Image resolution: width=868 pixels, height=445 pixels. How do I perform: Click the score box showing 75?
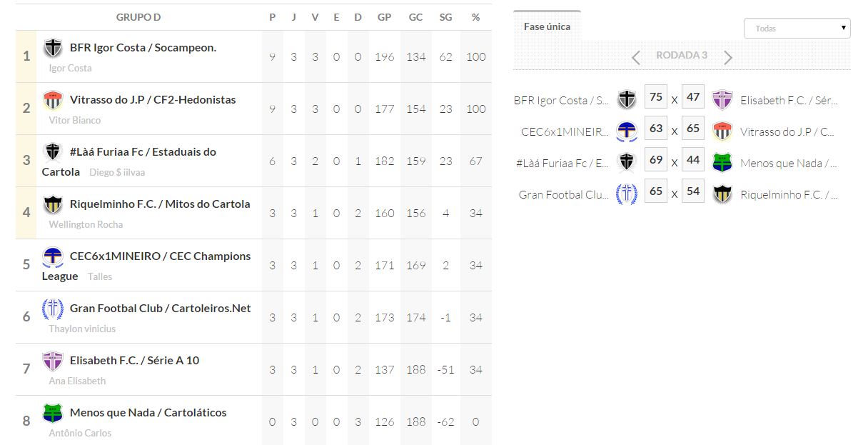pos(656,97)
